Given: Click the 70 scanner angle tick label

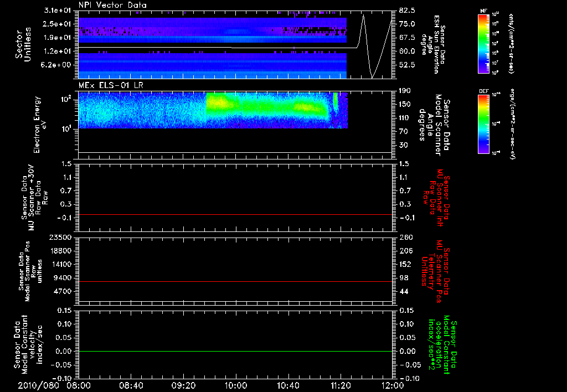Looking at the screenshot, I should [x=403, y=132].
